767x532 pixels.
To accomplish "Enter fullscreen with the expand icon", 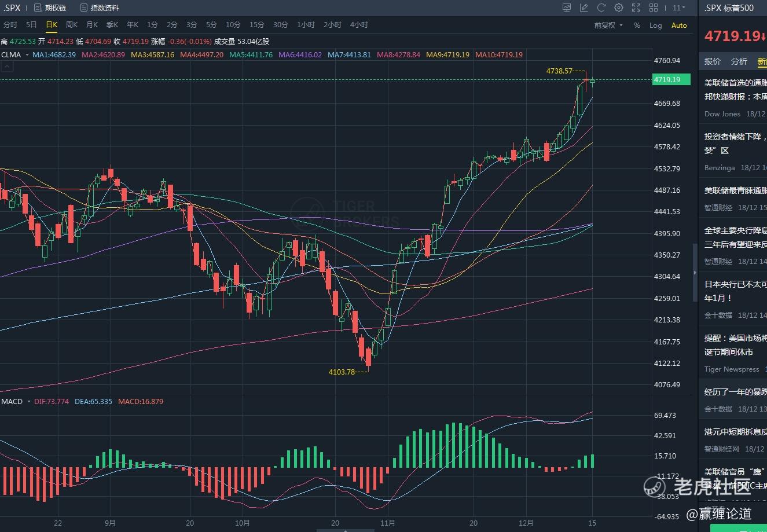I will 636,8.
